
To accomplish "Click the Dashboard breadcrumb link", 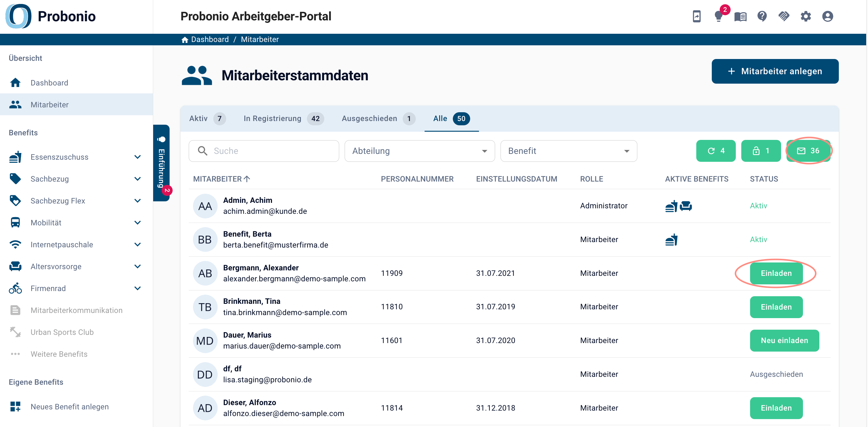I will (x=210, y=40).
